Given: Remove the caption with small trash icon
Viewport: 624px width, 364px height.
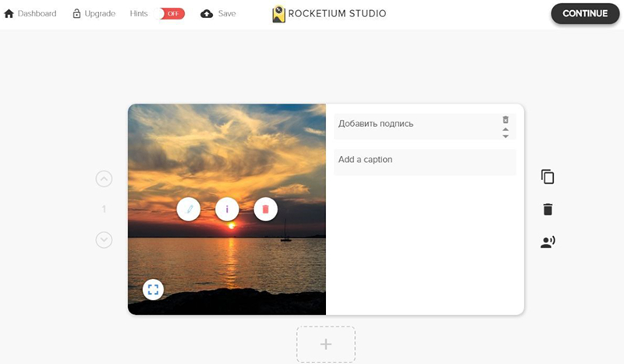Looking at the screenshot, I should click(x=505, y=119).
